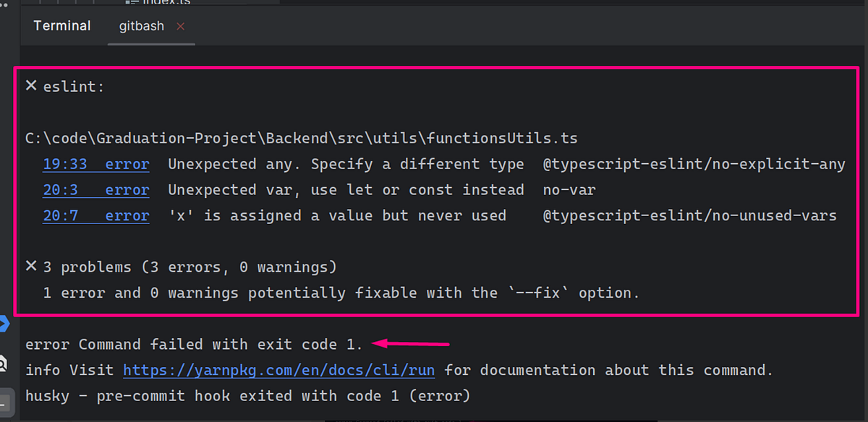Screen dimensions: 868x422
Task: Click the blue arrow icon in left sidebar
Action: pyautogui.click(x=4, y=324)
